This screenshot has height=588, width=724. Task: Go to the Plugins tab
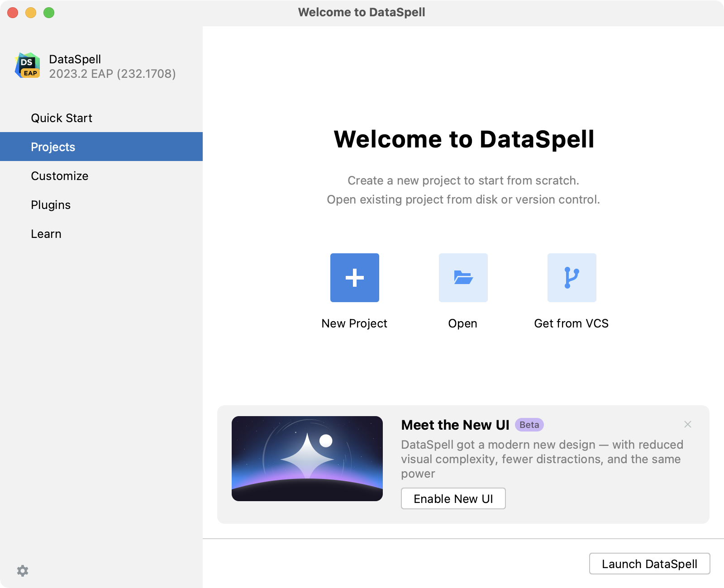101,204
